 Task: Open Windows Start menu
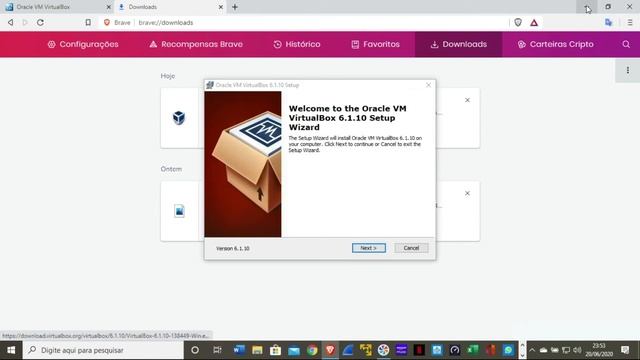[x=11, y=350]
